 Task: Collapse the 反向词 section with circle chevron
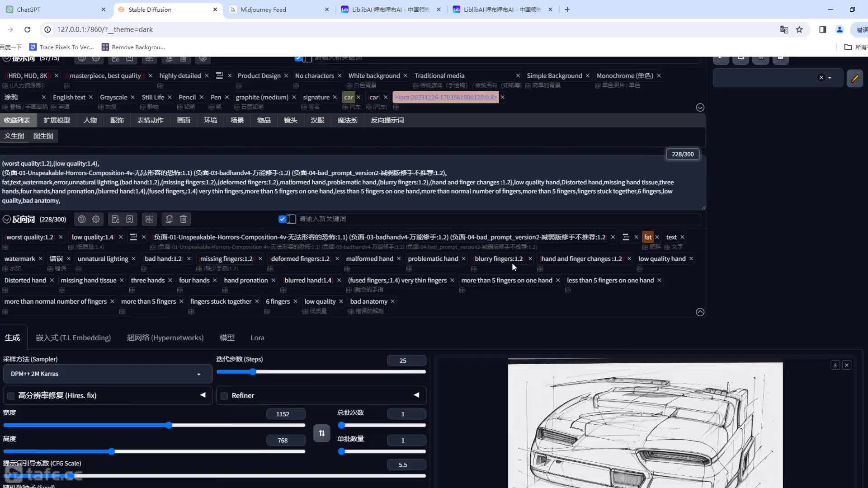7,219
